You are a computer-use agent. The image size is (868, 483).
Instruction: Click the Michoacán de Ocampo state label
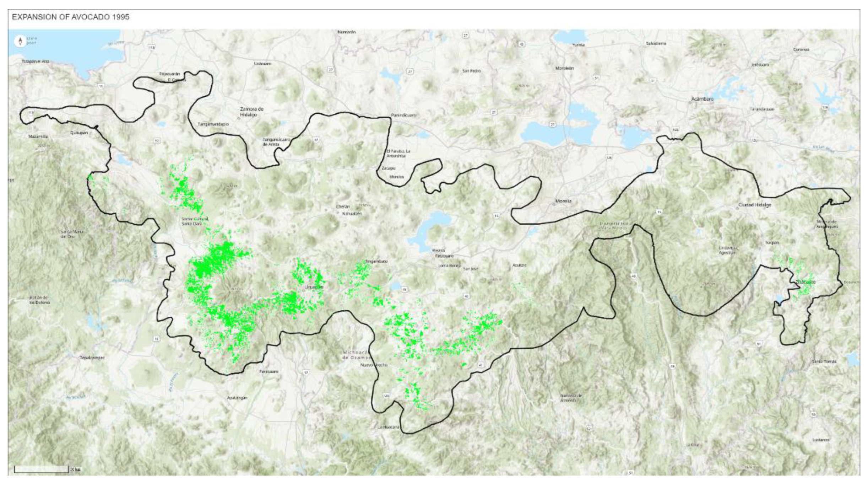tap(356, 355)
